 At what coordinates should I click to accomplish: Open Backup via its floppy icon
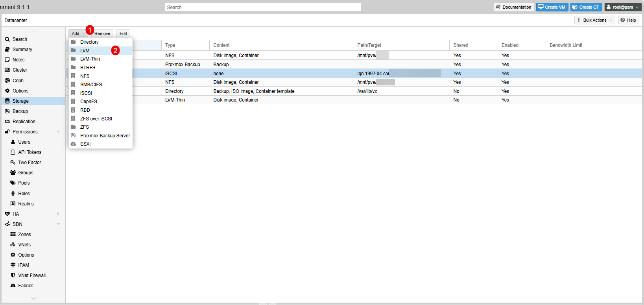pyautogui.click(x=7, y=111)
